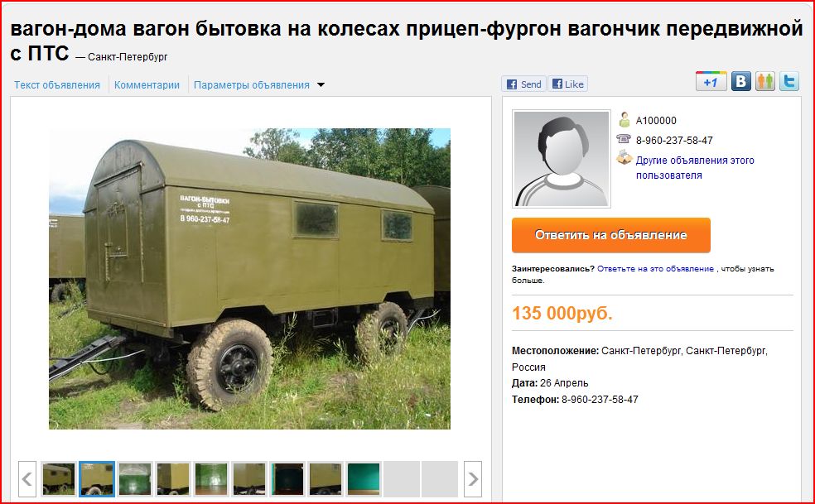This screenshot has width=815, height=504.
Task: Click the Параметры объявления menu label
Action: [x=252, y=84]
